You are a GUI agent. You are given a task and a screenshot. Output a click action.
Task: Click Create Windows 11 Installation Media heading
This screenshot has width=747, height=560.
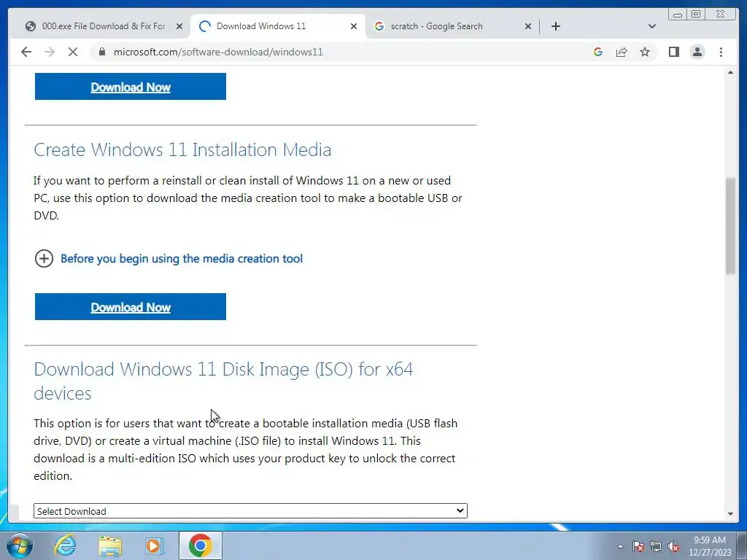182,149
